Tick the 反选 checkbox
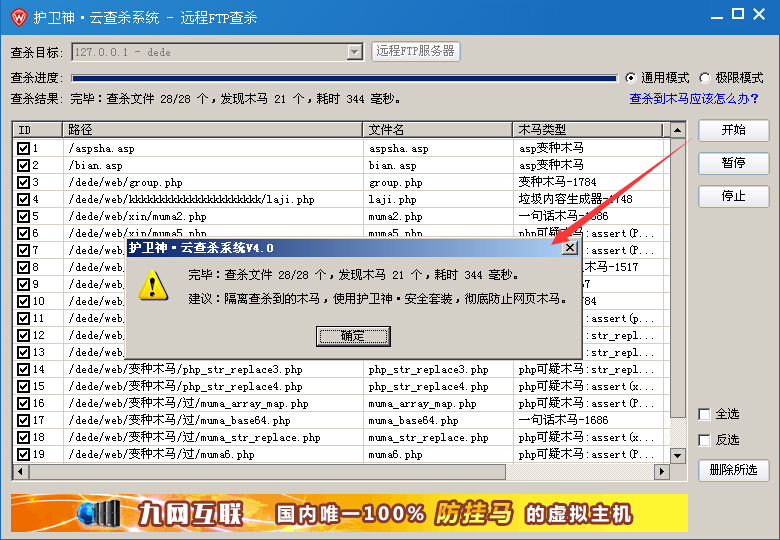 tap(704, 440)
